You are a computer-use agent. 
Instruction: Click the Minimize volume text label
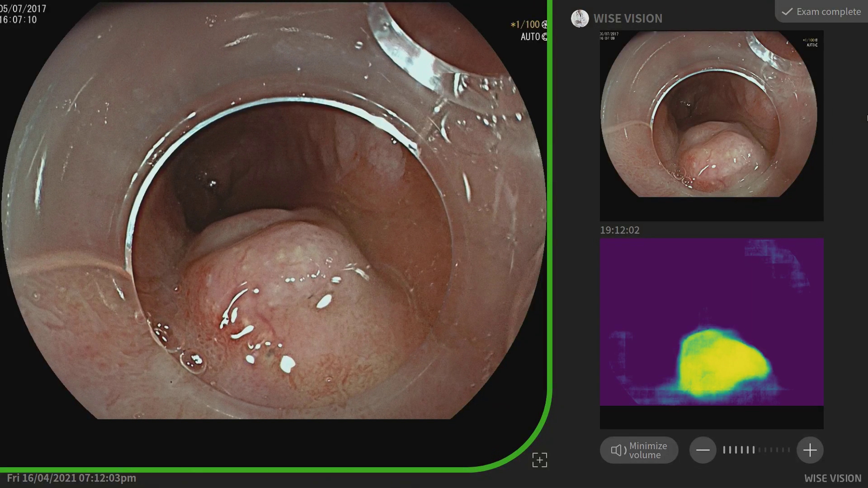648,450
